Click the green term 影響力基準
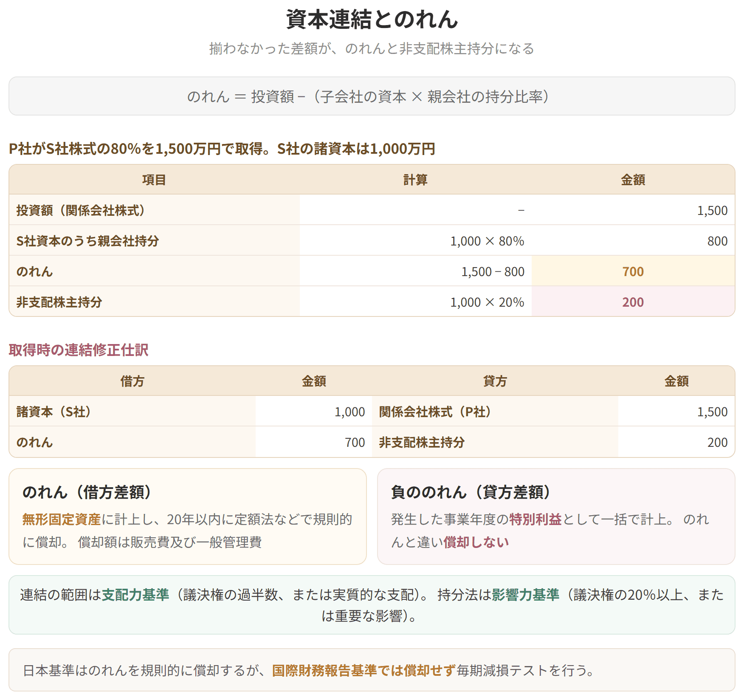The width and height of the screenshot is (744, 700). 525,595
